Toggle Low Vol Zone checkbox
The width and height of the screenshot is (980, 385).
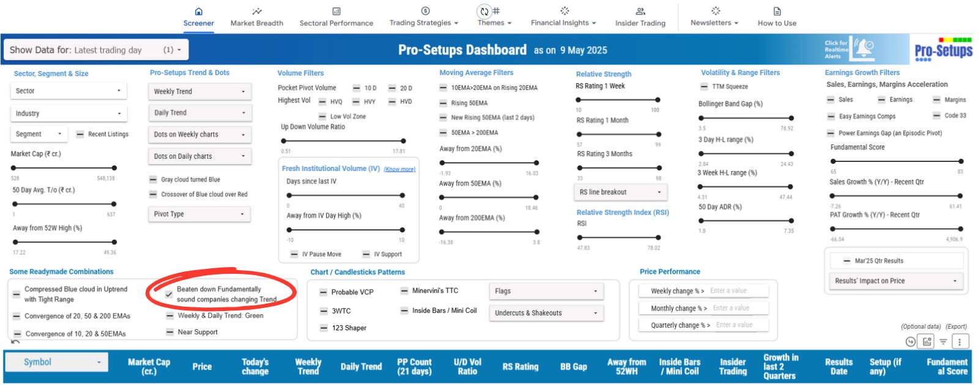coord(322,116)
